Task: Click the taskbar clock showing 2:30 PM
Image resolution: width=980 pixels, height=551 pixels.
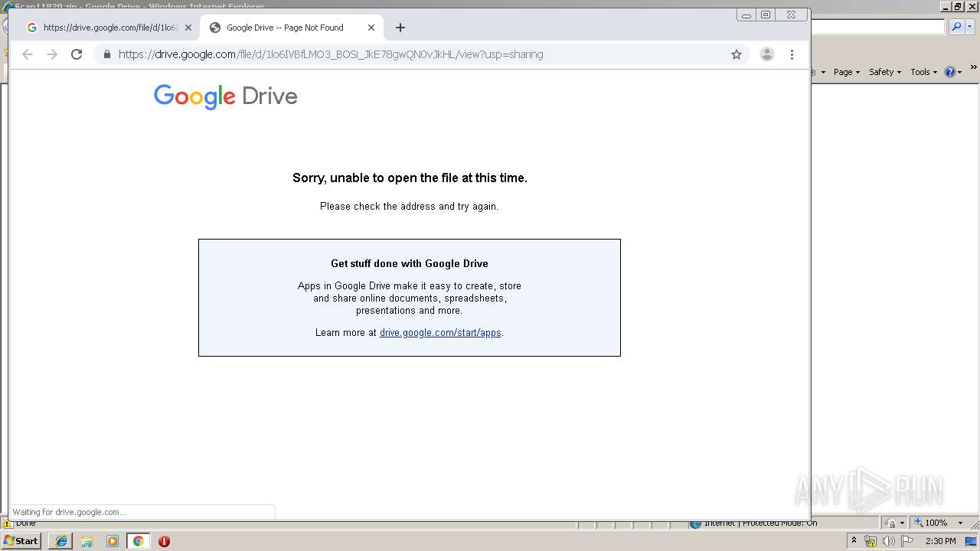Action: [x=941, y=541]
